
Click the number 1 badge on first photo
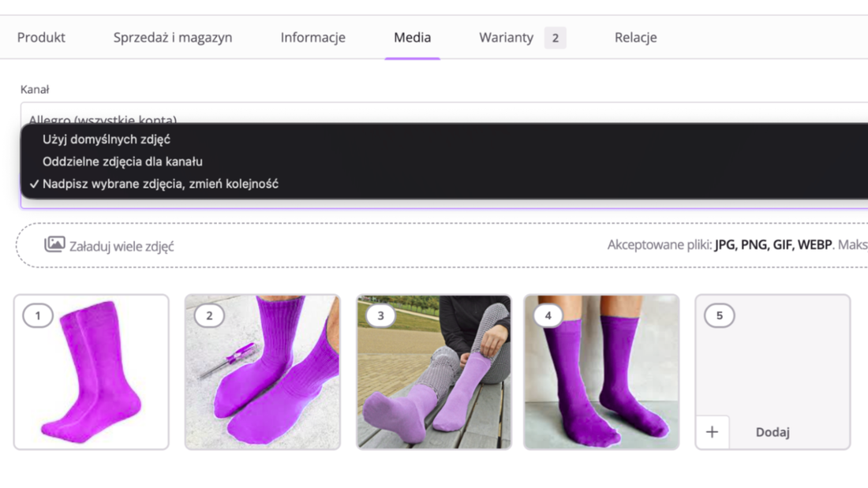[x=38, y=316]
